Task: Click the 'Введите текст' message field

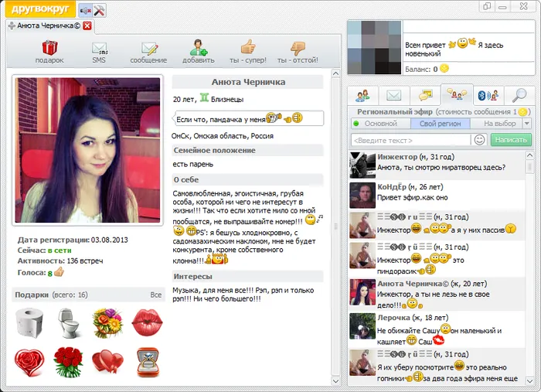Action: point(410,140)
